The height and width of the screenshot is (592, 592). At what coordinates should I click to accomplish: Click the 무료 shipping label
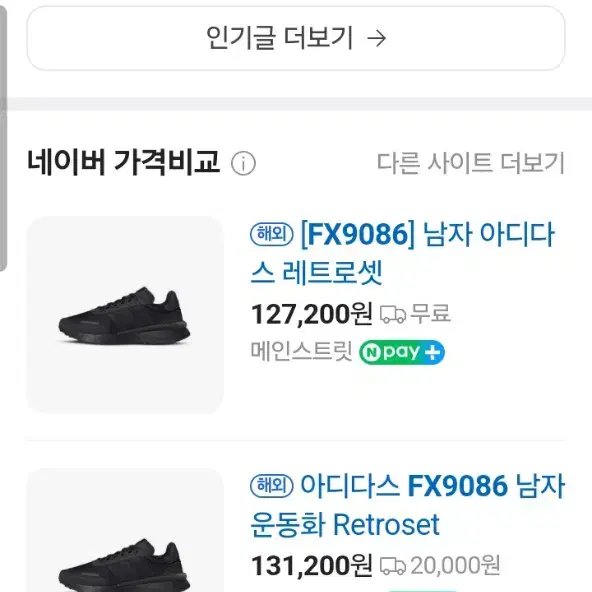[430, 314]
